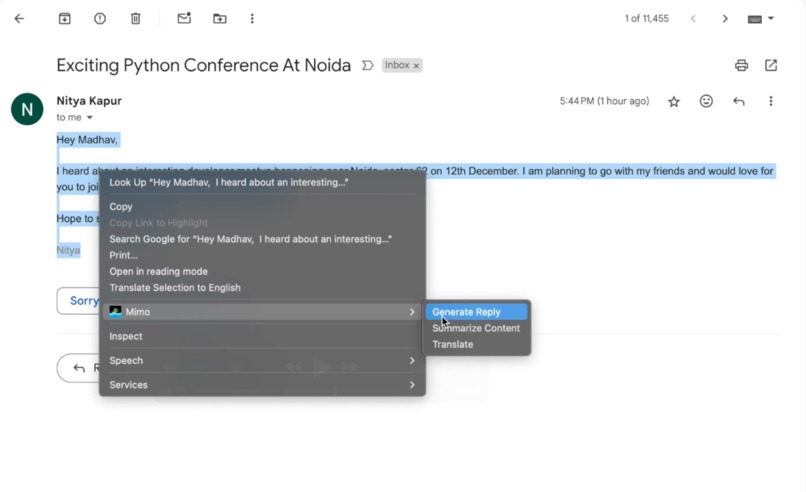Mark email as unread
Viewport: 806px width, 492px height.
point(184,19)
